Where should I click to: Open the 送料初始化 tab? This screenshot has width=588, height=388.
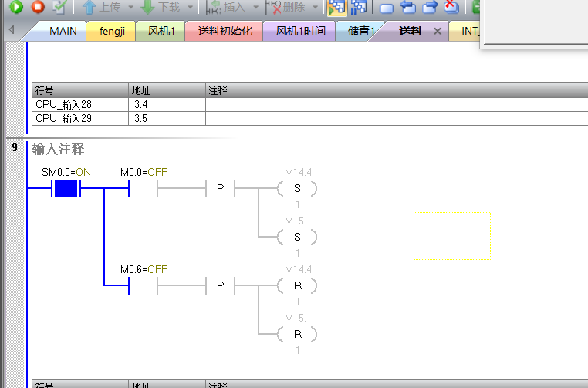[x=225, y=32]
